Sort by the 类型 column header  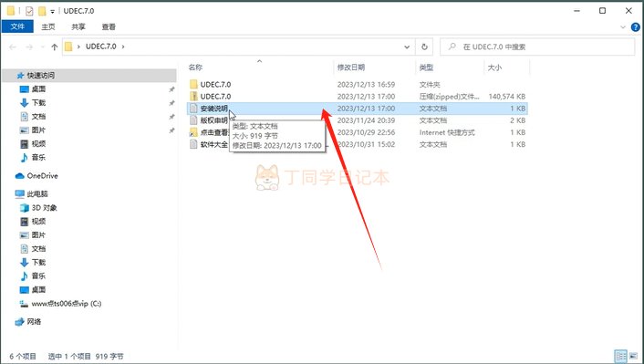[x=426, y=68]
